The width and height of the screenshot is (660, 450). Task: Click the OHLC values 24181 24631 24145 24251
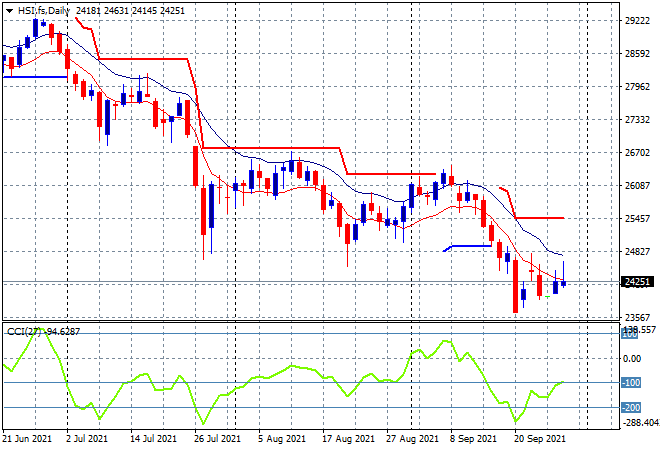[x=130, y=11]
